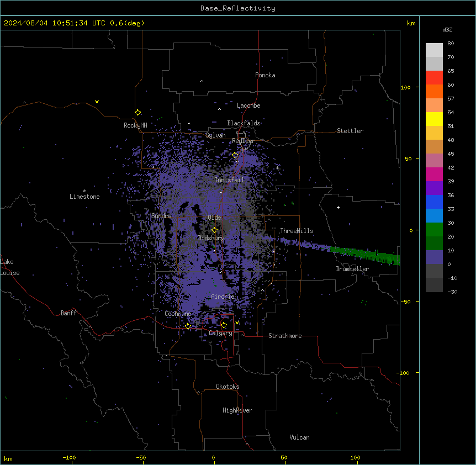Select the bright green 20-30 dBZ legend swatch

tap(434, 230)
